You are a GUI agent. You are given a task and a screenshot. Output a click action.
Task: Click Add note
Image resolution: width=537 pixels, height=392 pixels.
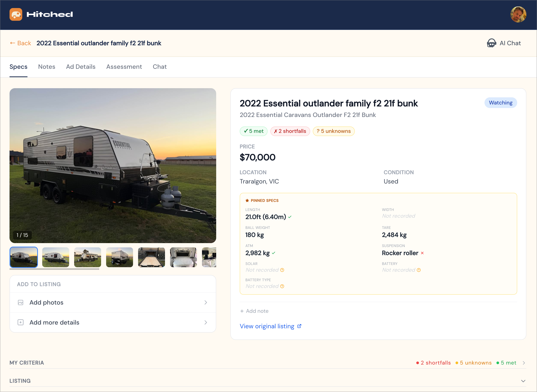(x=254, y=311)
